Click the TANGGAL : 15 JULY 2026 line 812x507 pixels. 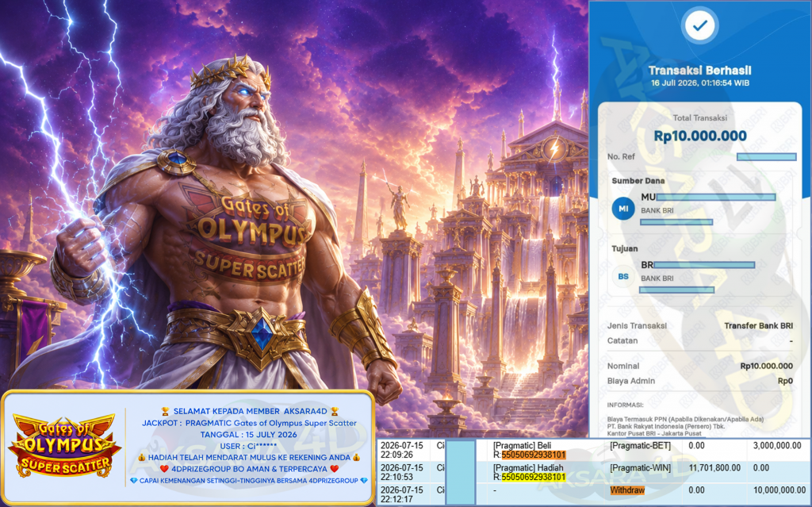click(248, 435)
